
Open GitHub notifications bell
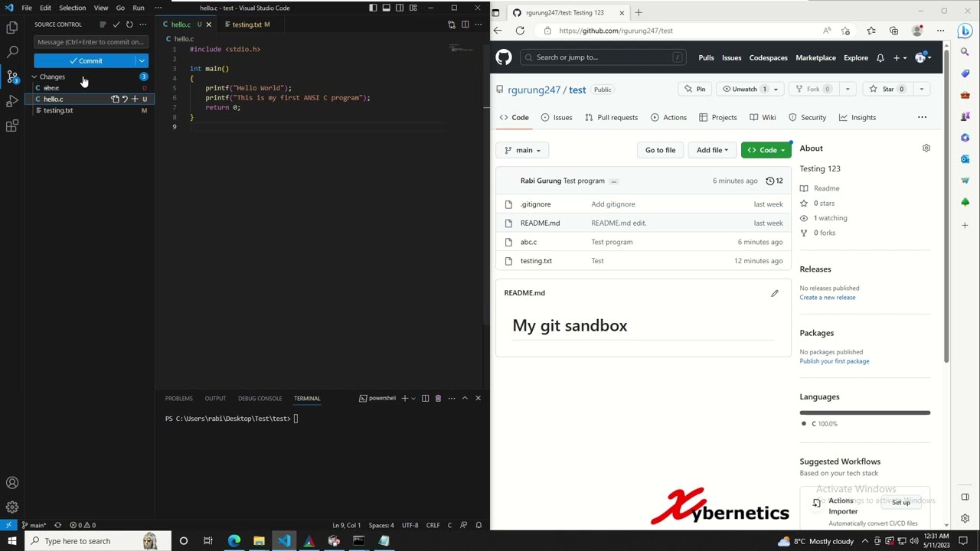click(x=880, y=58)
